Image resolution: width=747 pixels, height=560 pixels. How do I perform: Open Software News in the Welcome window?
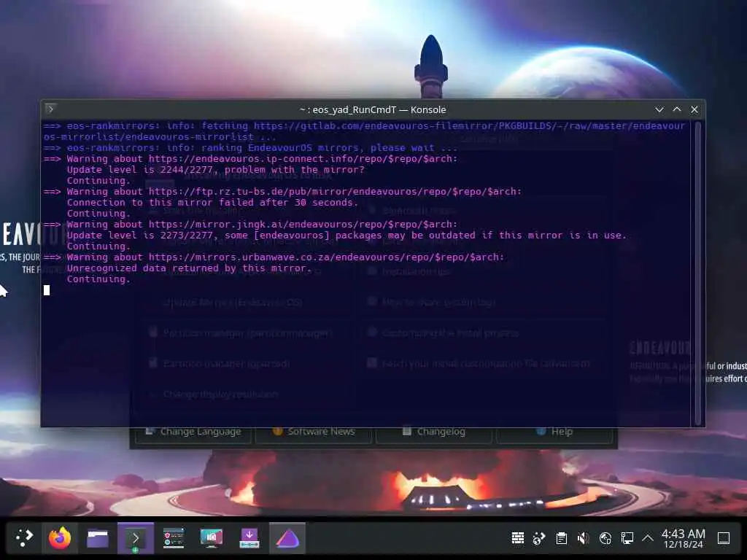point(314,432)
